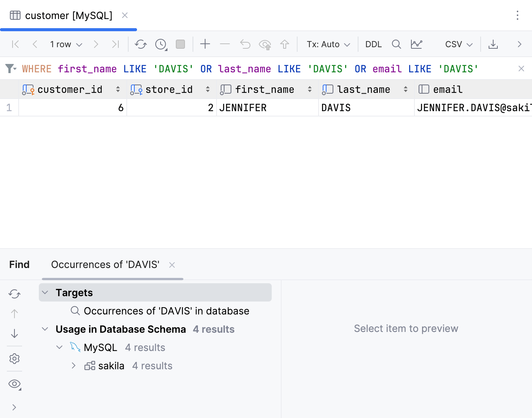Expand the sakila schema results node
This screenshot has height=418, width=532.
(x=74, y=366)
